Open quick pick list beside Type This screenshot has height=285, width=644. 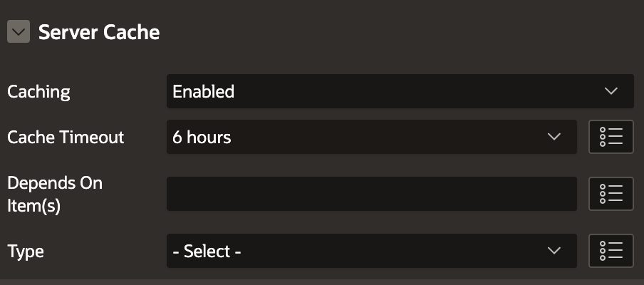point(611,251)
